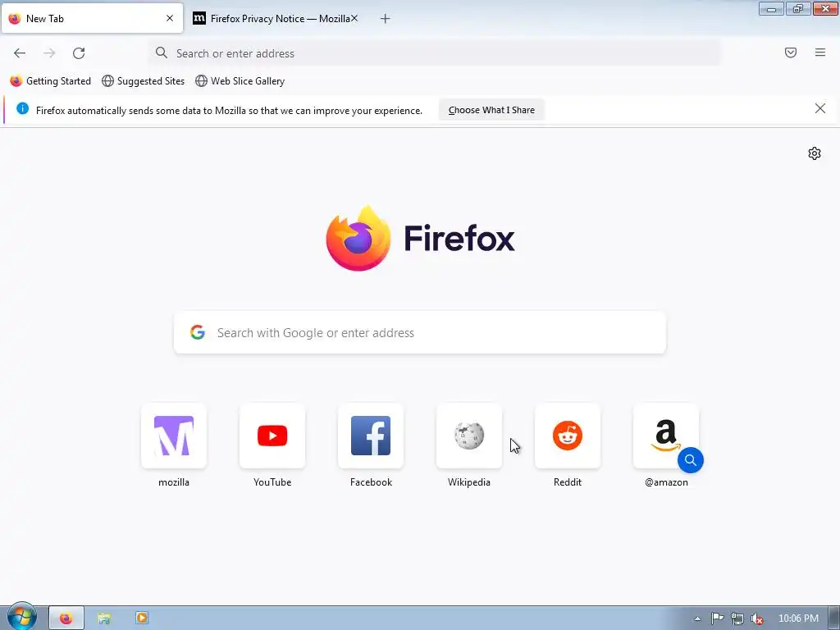Screen dimensions: 840x630
Task: Click the Search with Google field
Action: coord(420,333)
